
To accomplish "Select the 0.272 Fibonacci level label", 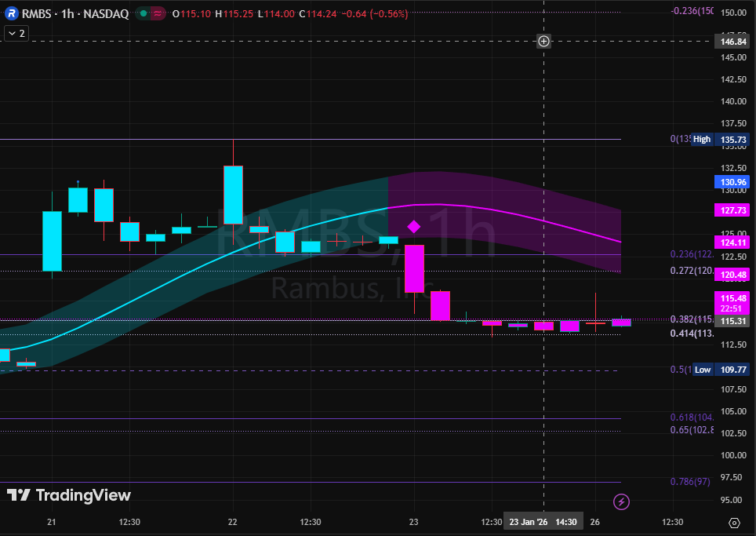I will point(692,271).
